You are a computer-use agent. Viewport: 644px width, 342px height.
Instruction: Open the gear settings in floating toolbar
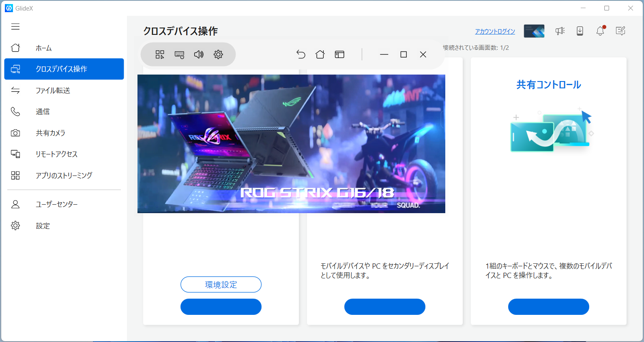pyautogui.click(x=218, y=55)
